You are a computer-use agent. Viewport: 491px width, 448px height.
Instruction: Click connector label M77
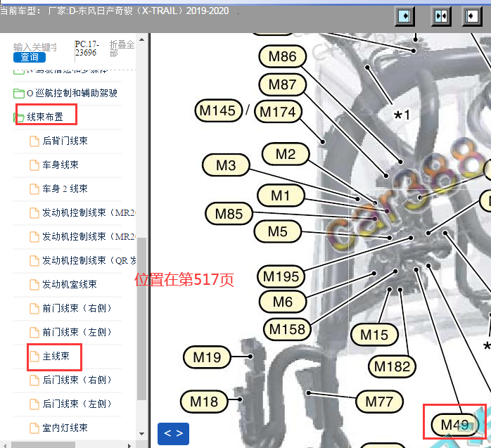[x=379, y=402]
